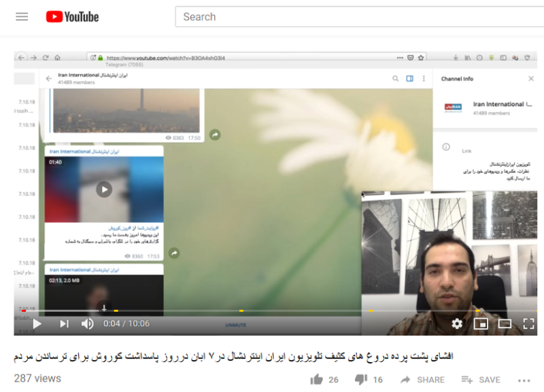The width and height of the screenshot is (544, 392).
Task: Open player settings gear
Action: coord(457,323)
